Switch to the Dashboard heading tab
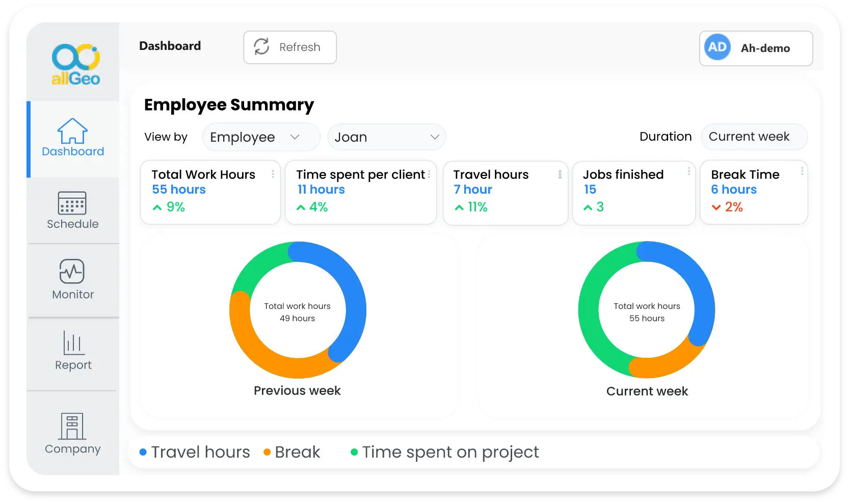This screenshot has width=849, height=504. coord(170,46)
